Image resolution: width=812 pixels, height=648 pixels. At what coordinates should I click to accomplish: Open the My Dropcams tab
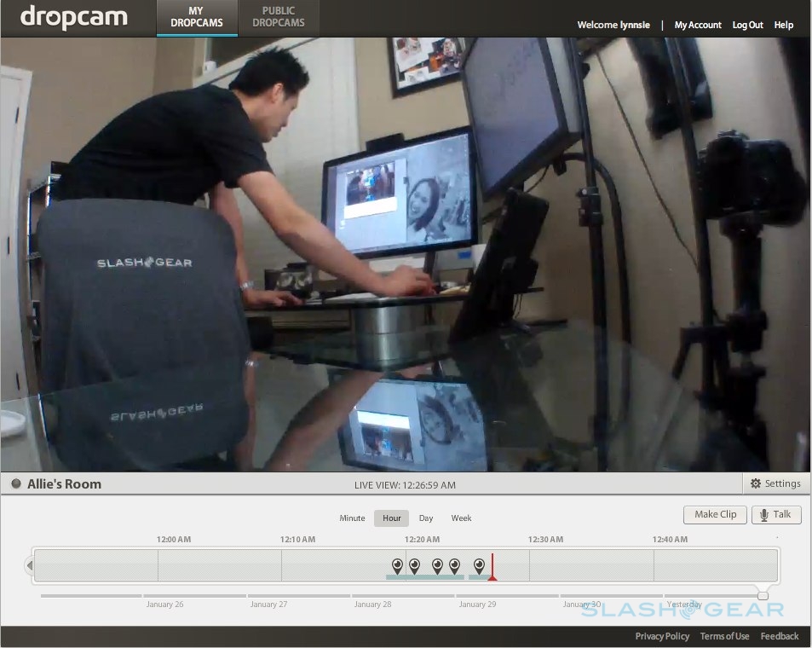[196, 17]
